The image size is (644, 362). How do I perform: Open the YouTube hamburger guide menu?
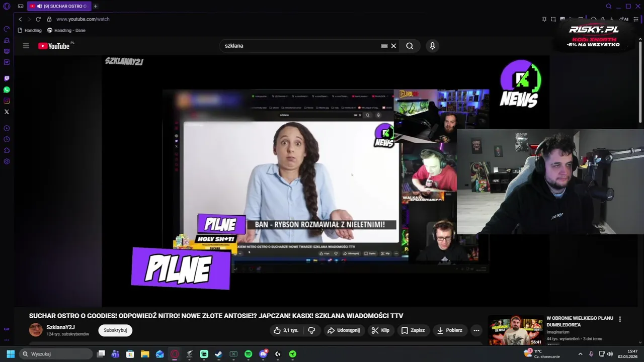click(x=26, y=46)
